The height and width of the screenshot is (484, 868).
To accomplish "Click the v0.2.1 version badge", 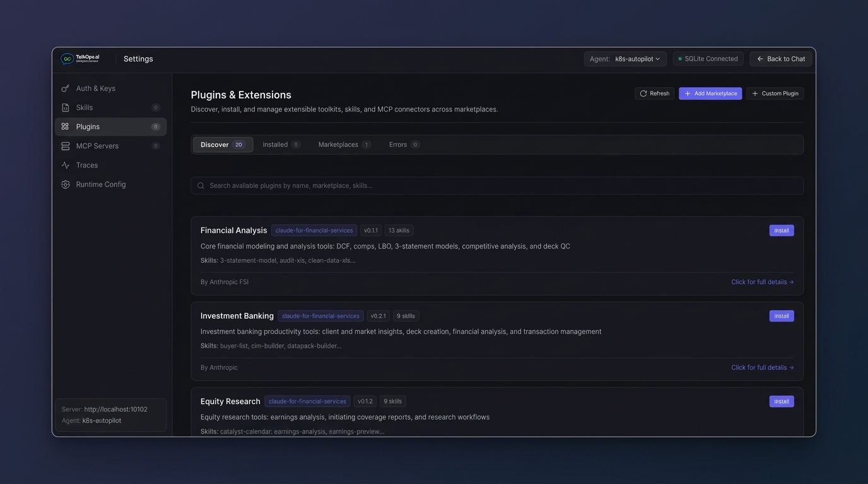I will click(x=378, y=316).
